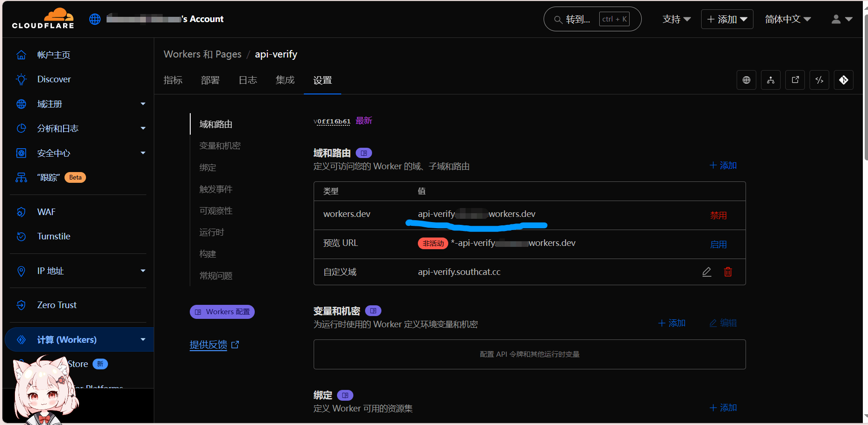Disable the workers.dev route
The image size is (868, 425).
click(x=718, y=216)
